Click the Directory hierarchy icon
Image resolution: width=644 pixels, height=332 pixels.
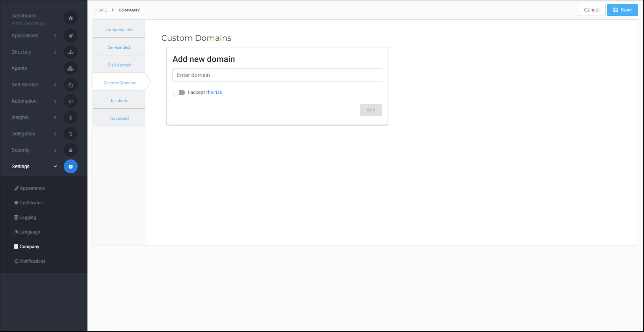click(x=70, y=52)
